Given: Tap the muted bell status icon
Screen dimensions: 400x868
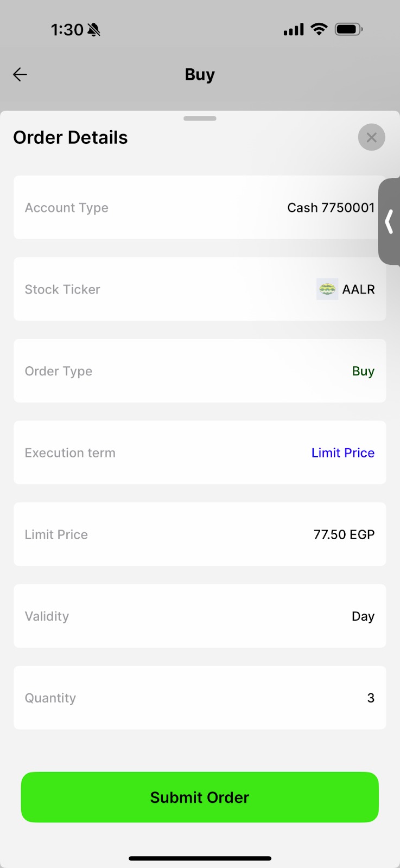Looking at the screenshot, I should (94, 29).
